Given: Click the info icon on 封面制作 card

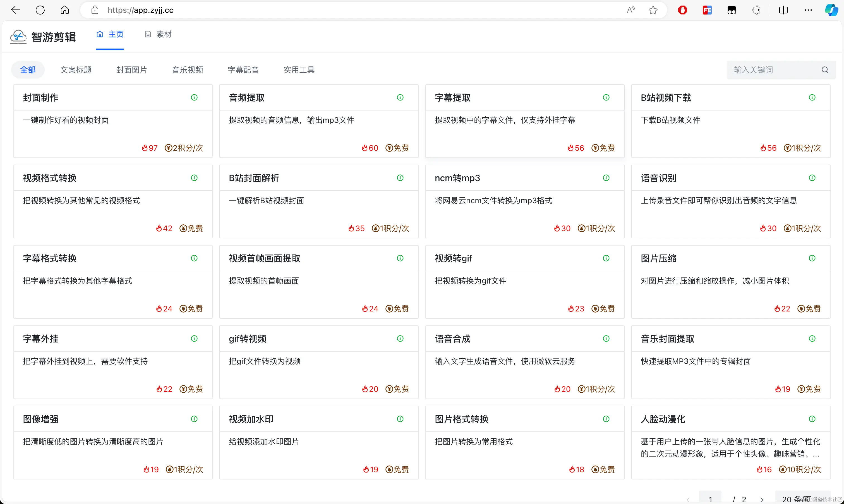Looking at the screenshot, I should 194,97.
